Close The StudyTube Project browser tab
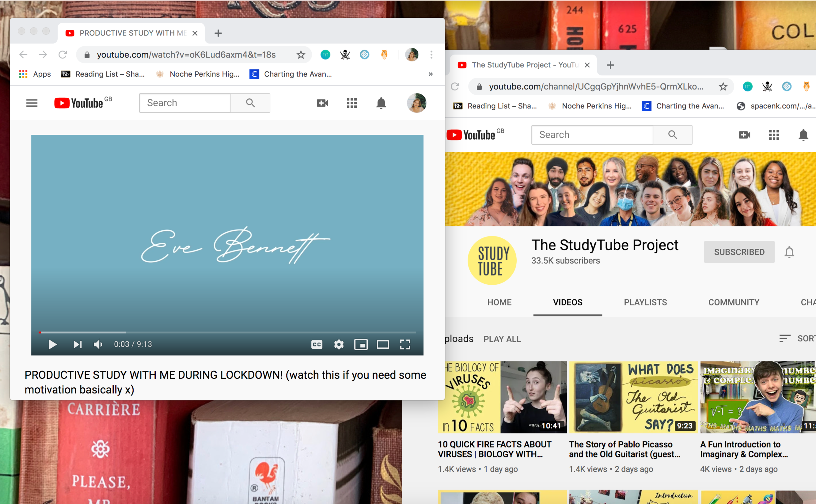Viewport: 816px width, 504px height. (x=587, y=65)
